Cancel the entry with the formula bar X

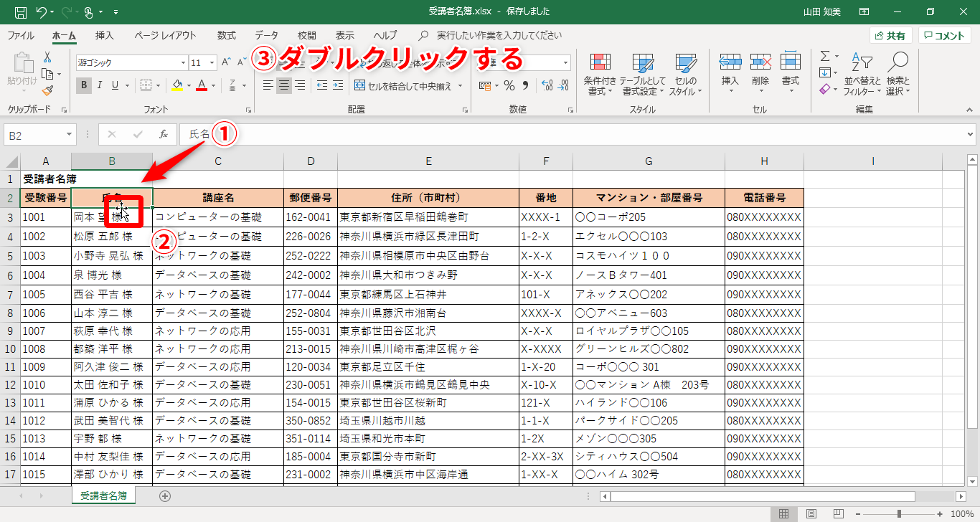coord(112,134)
